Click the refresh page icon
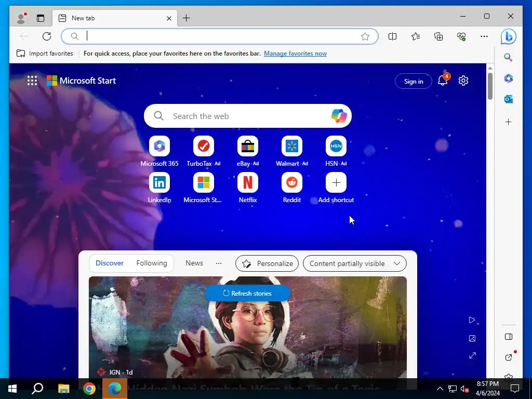Screen dimensions: 532x399 point(47,36)
